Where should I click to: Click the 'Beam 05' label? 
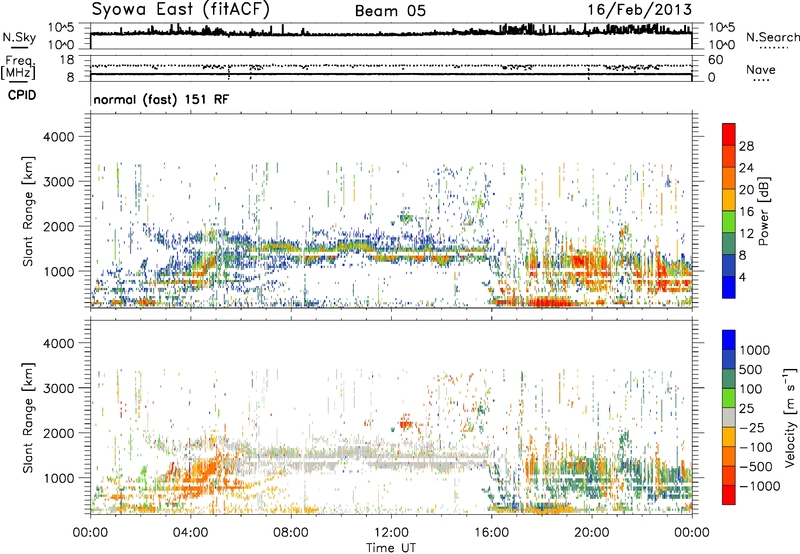390,11
